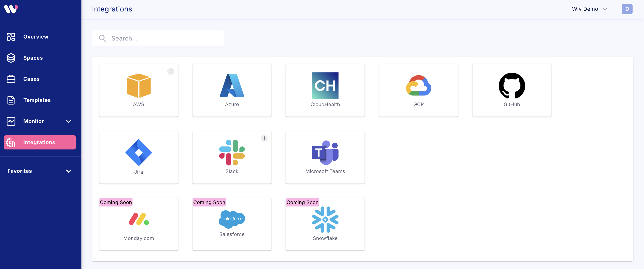This screenshot has width=644, height=269.
Task: Open the AWS integration card
Action: point(138,90)
